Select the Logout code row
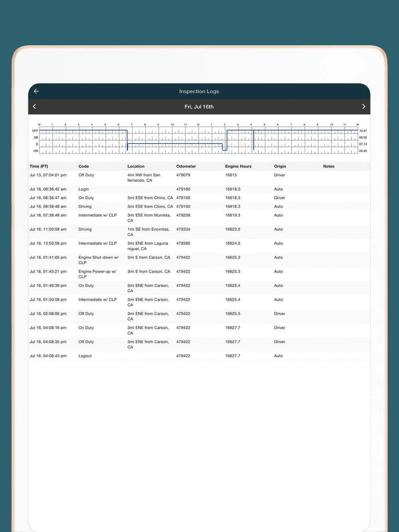 pyautogui.click(x=199, y=356)
